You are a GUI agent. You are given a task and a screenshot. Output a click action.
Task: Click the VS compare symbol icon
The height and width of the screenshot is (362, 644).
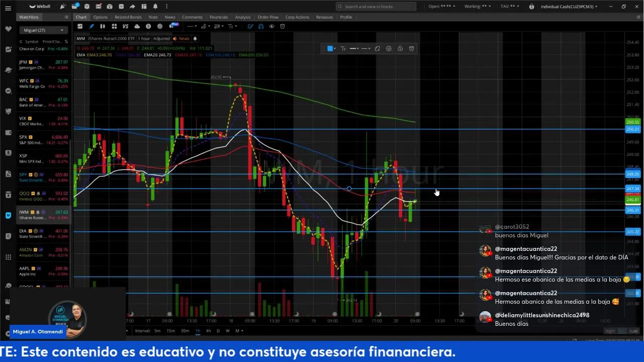pyautogui.click(x=125, y=26)
